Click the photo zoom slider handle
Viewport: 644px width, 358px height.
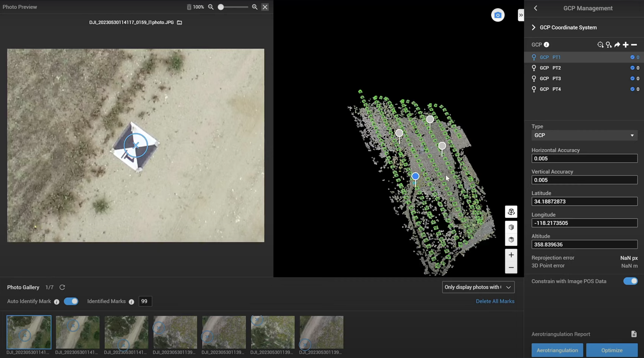(221, 7)
